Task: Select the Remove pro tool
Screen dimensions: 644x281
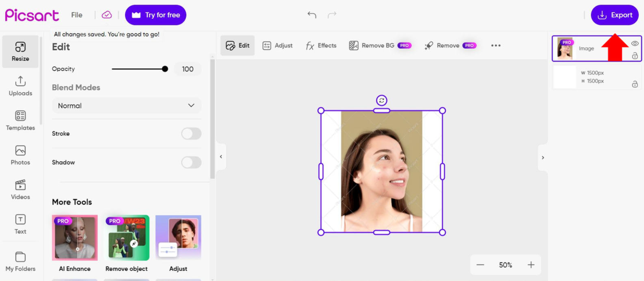Action: click(x=450, y=46)
